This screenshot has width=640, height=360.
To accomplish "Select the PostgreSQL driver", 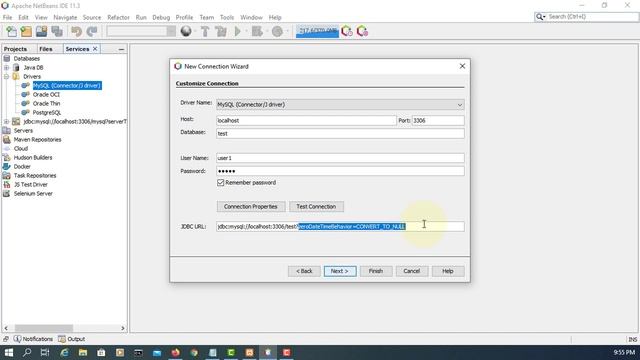I will point(47,112).
